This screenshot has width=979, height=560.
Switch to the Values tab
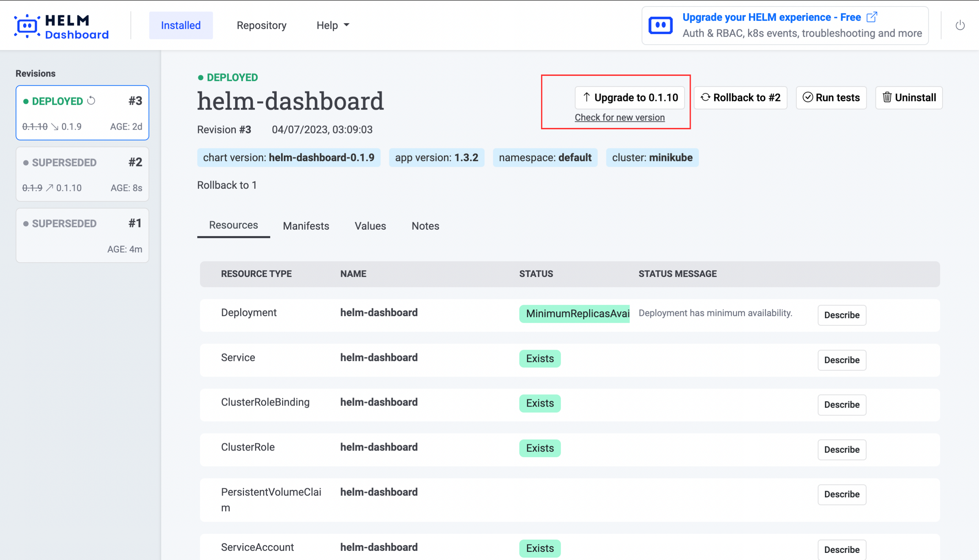pos(370,226)
